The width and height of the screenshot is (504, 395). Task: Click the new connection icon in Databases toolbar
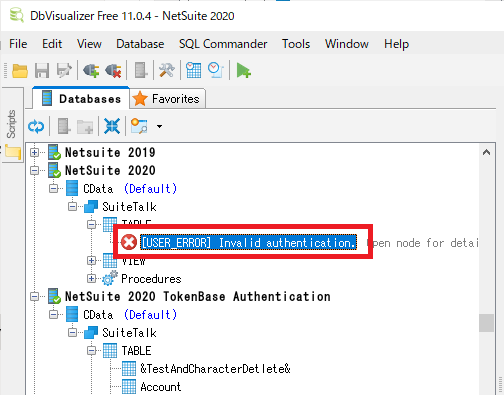click(64, 126)
